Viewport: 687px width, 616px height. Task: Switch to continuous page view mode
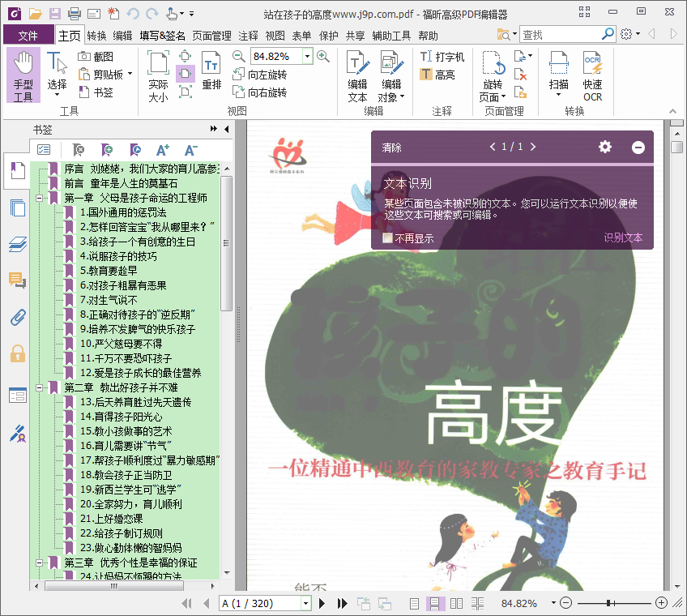click(x=434, y=604)
